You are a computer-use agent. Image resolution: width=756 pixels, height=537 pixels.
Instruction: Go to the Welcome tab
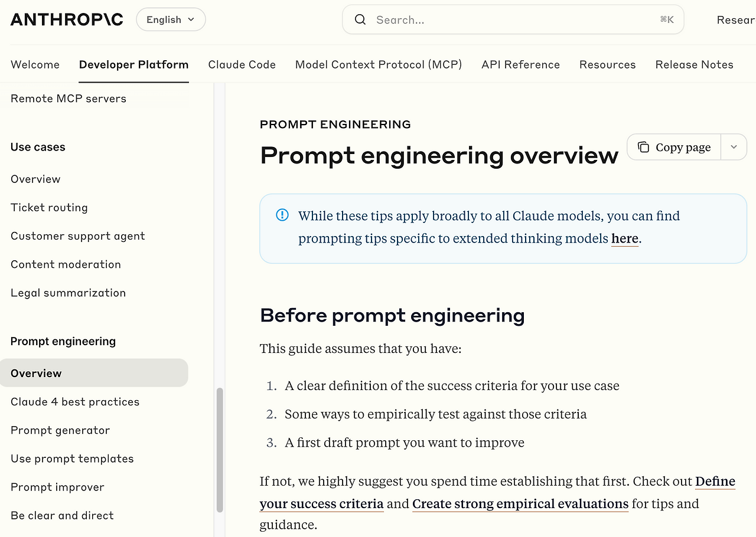tap(35, 64)
